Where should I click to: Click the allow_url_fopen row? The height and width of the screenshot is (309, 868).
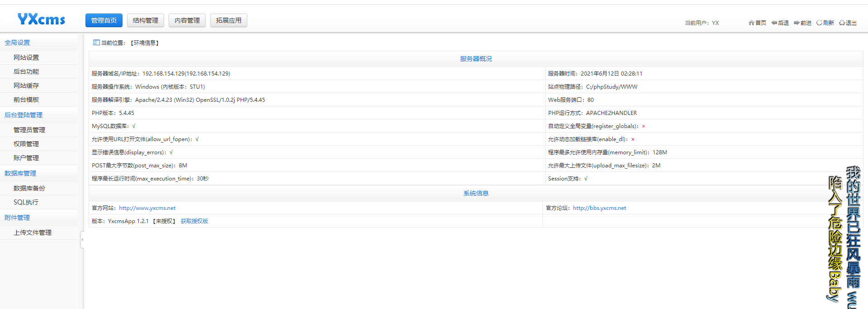(x=317, y=139)
